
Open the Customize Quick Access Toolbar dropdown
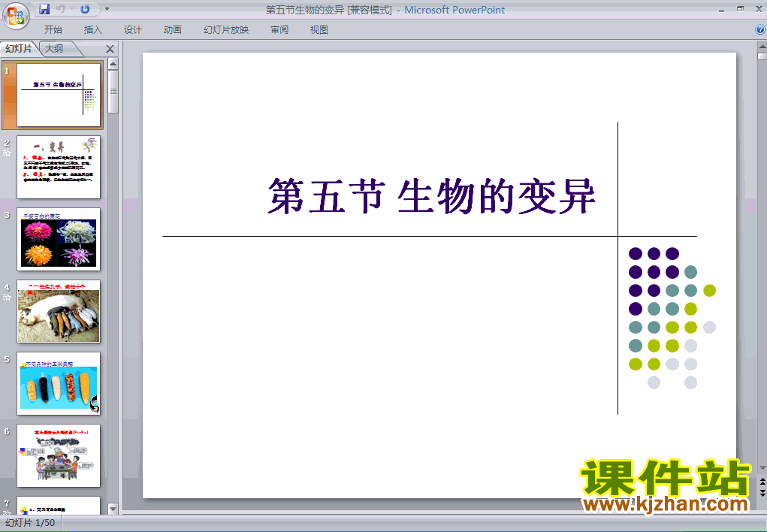107,9
